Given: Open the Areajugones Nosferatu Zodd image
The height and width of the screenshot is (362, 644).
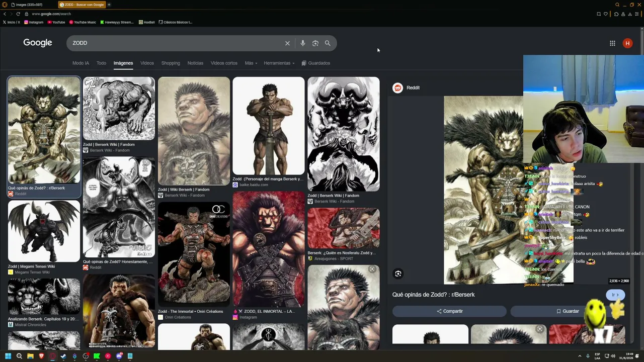Looking at the screenshot, I should point(344,228).
